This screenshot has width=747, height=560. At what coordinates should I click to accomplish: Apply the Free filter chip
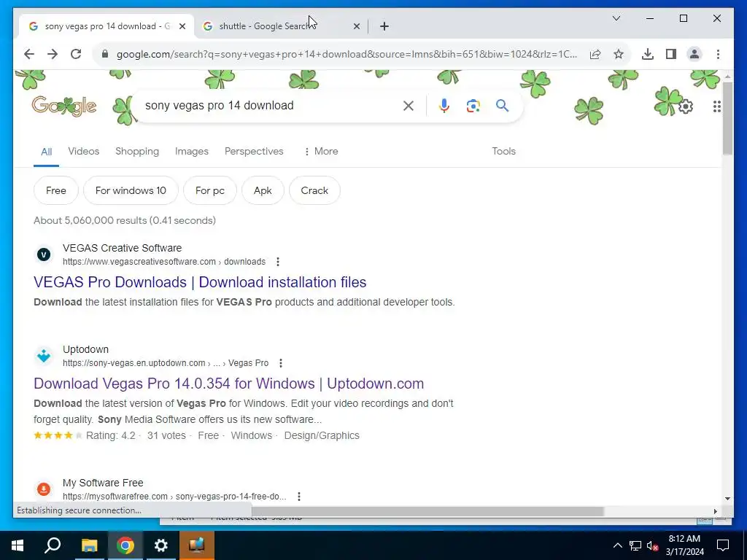tap(55, 190)
